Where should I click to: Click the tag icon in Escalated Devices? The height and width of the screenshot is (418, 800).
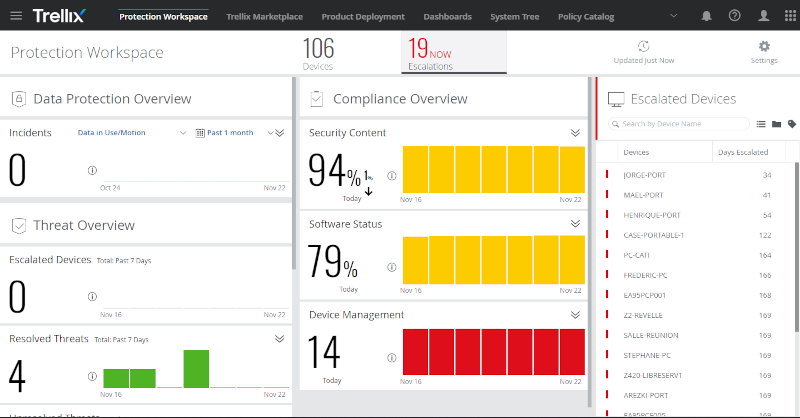792,124
